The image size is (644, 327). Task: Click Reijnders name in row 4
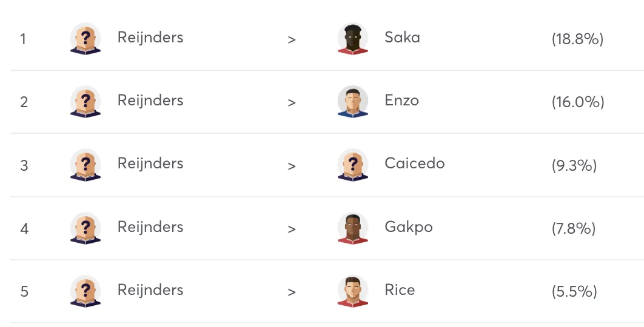tap(150, 227)
